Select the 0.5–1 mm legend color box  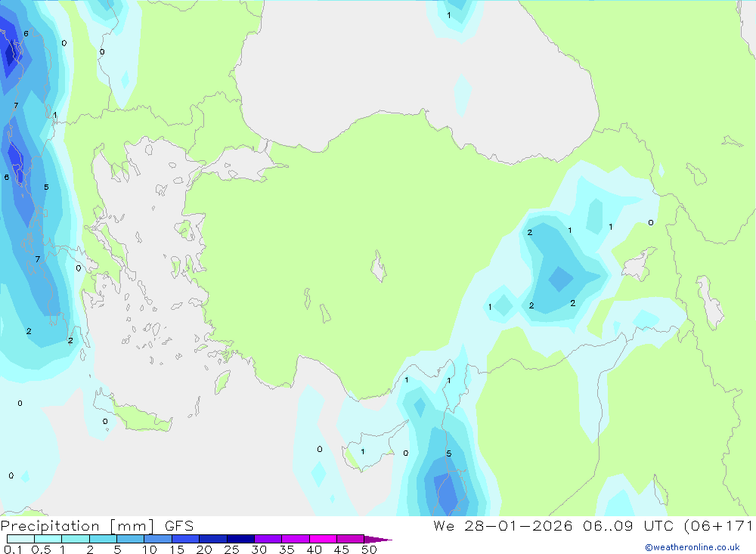[48, 539]
